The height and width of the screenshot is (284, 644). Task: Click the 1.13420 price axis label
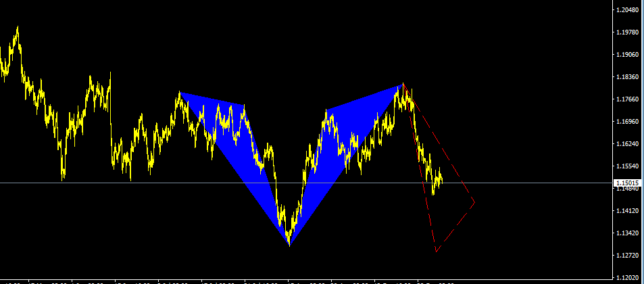pos(628,233)
